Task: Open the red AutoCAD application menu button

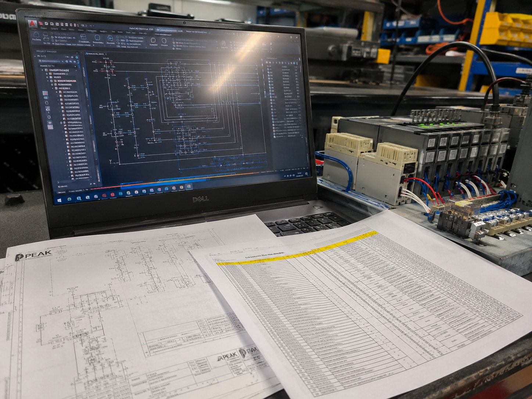Action: (32, 24)
